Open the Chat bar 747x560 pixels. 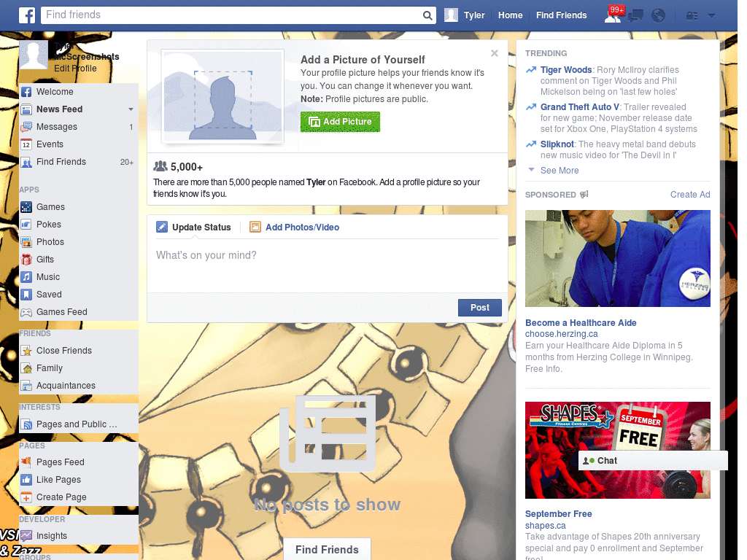653,461
